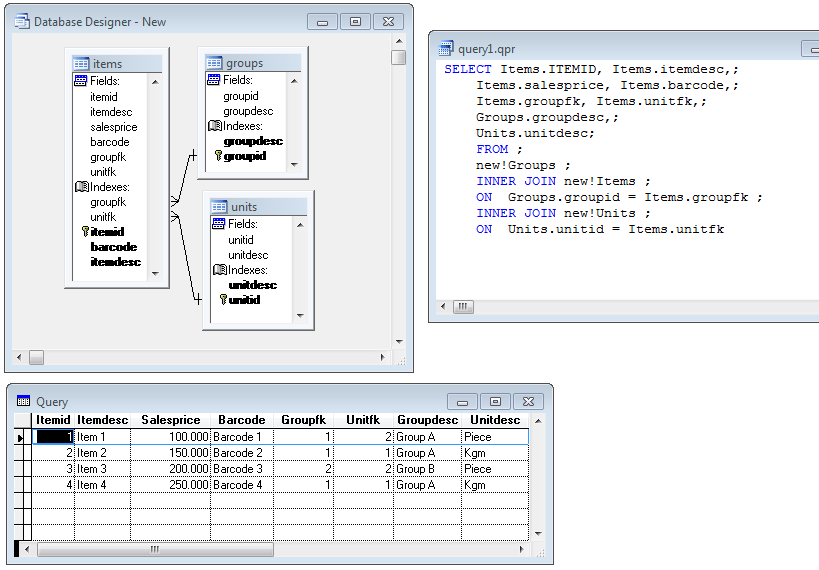Select the salesprice field in items table
This screenshot has height=570, width=819.
113,127
